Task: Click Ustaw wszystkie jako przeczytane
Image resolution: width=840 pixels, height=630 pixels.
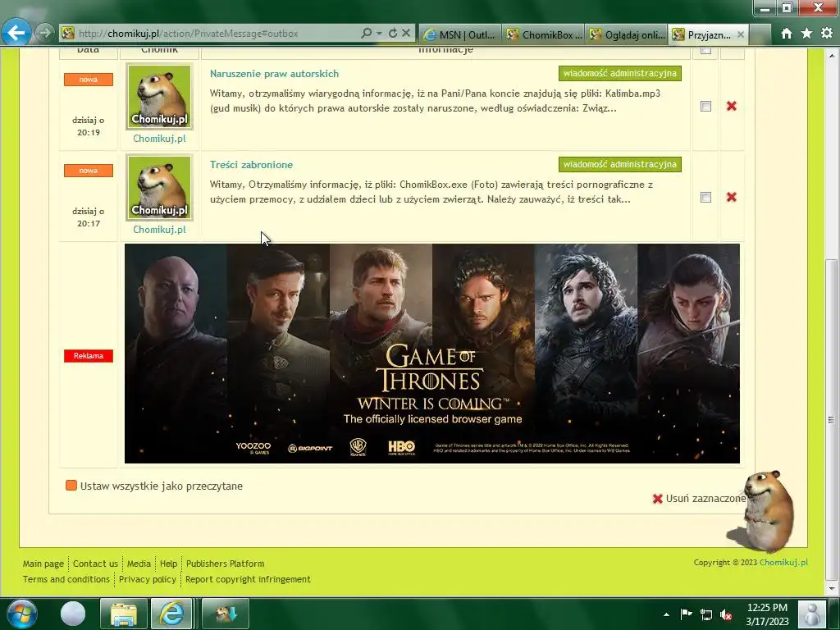Action: pos(153,486)
